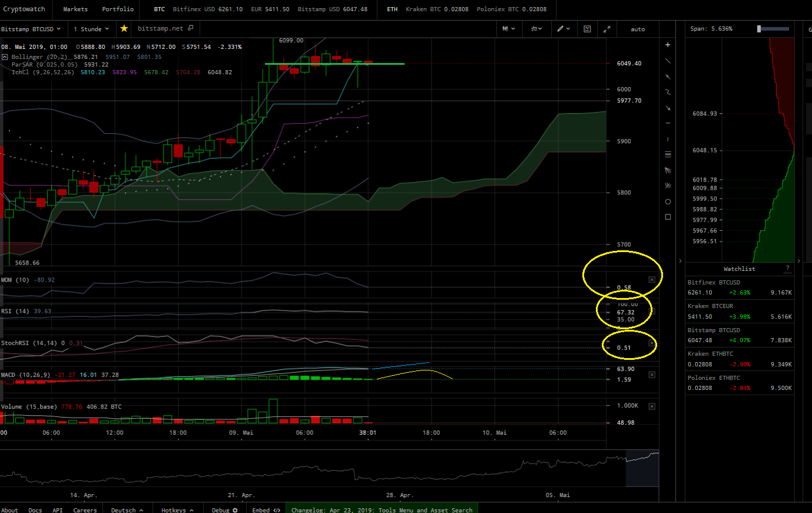This screenshot has height=513, width=812.
Task: Open the candlestick chart type dropdown
Action: tap(509, 28)
